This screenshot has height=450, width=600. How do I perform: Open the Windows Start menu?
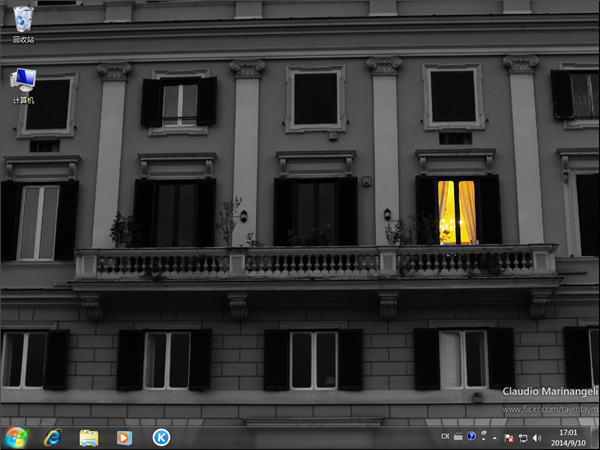[16, 437]
